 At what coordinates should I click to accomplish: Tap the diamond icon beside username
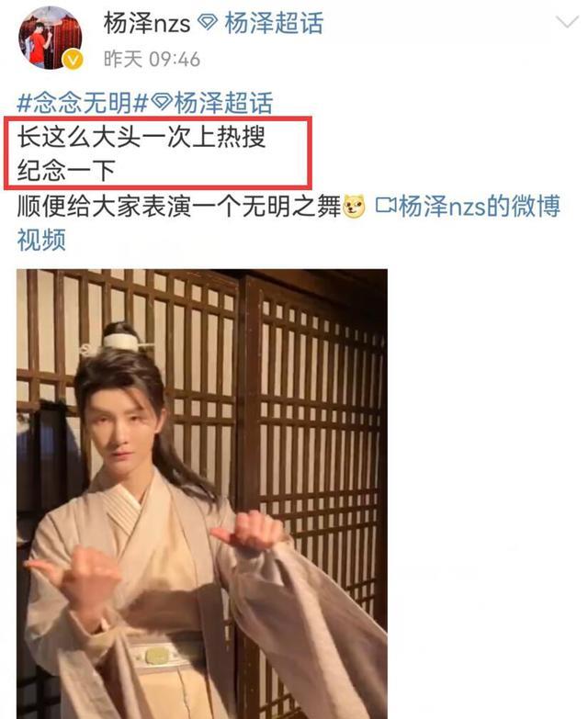click(x=208, y=22)
